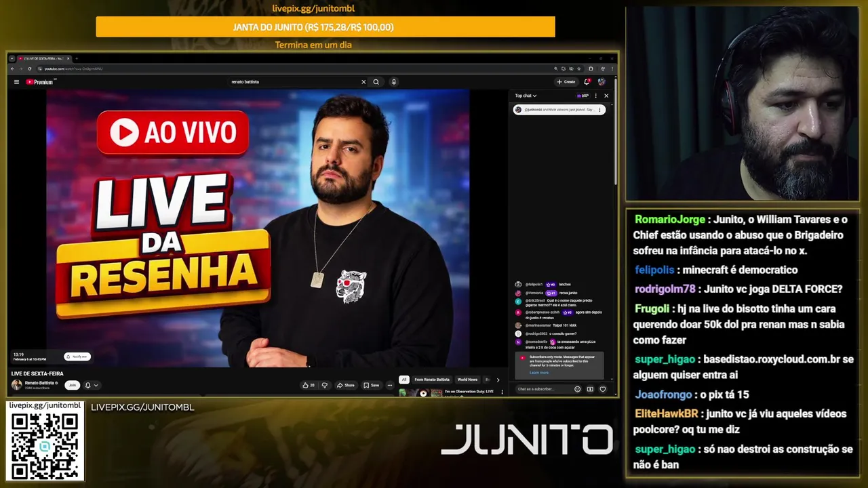The width and height of the screenshot is (868, 488).
Task: Open Super Chat purchase icon in chat
Action: [590, 389]
